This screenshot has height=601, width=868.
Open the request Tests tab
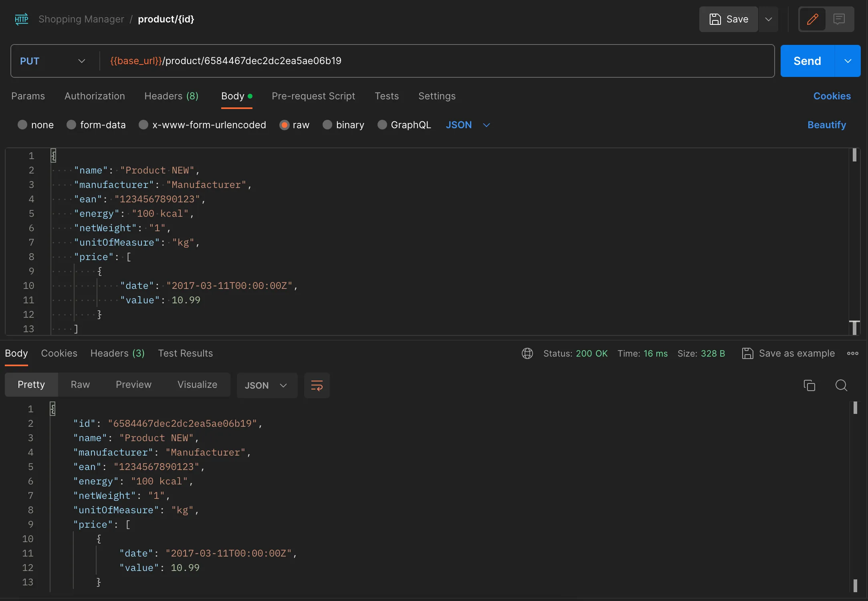coord(387,96)
